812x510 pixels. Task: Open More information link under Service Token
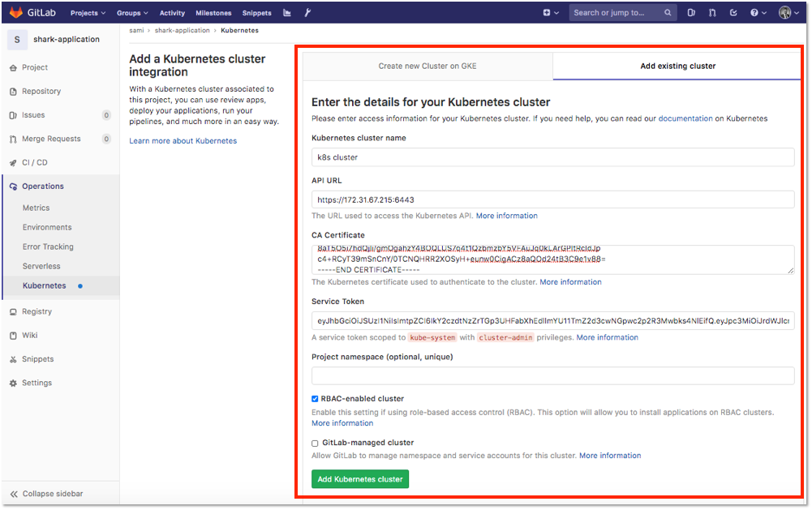607,337
